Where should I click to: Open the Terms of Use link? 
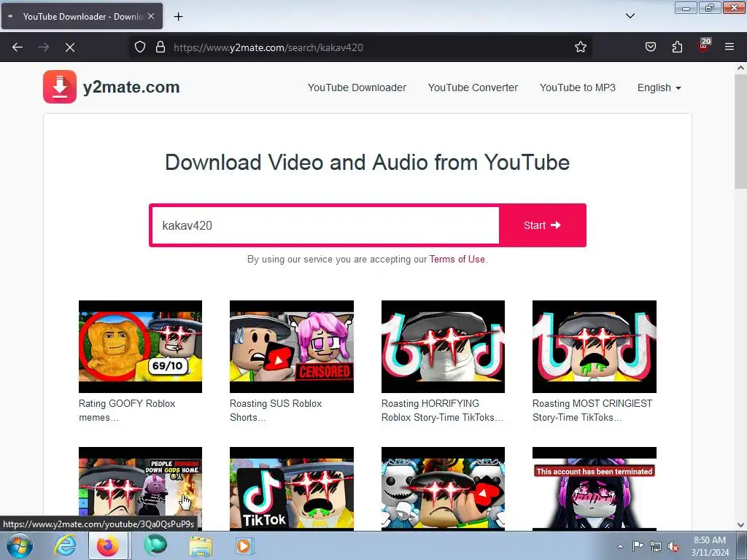pyautogui.click(x=457, y=259)
